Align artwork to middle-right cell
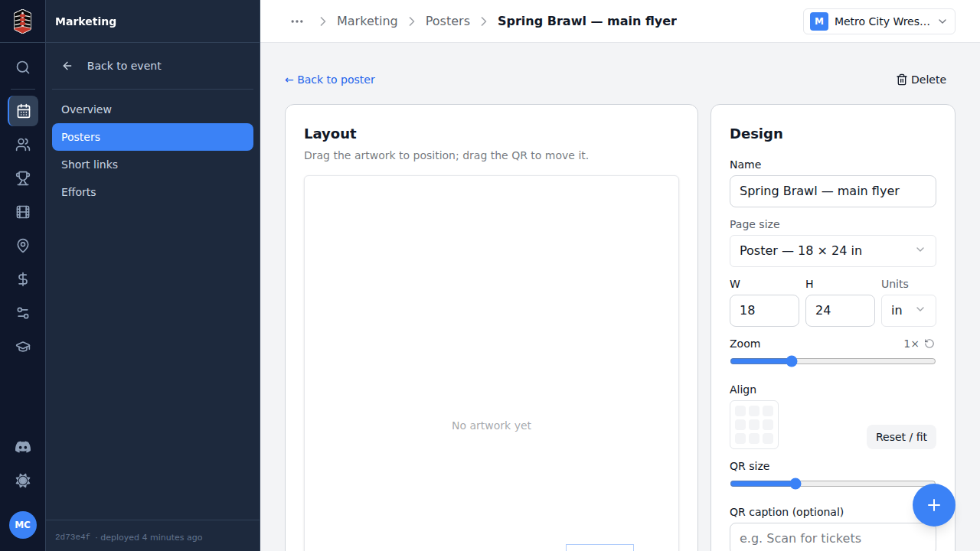The image size is (980, 551). click(768, 425)
